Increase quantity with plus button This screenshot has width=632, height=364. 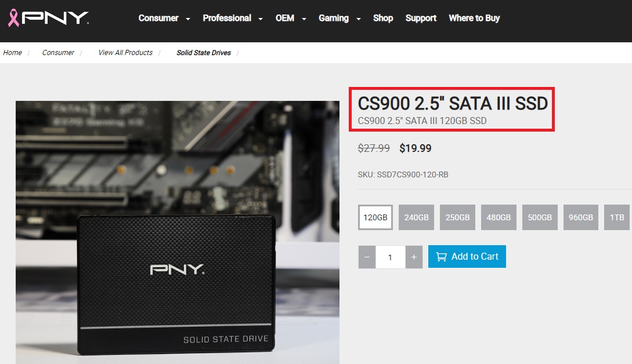[x=414, y=257]
